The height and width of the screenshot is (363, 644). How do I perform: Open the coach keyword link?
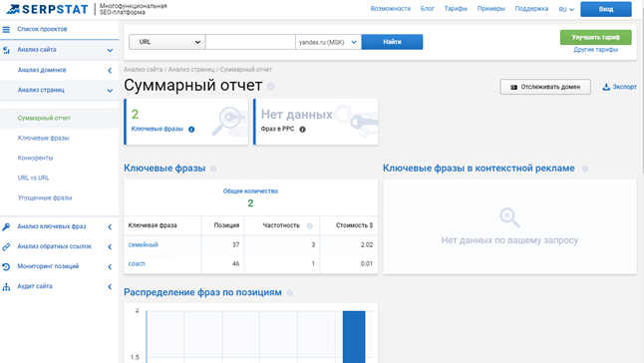pyautogui.click(x=137, y=263)
